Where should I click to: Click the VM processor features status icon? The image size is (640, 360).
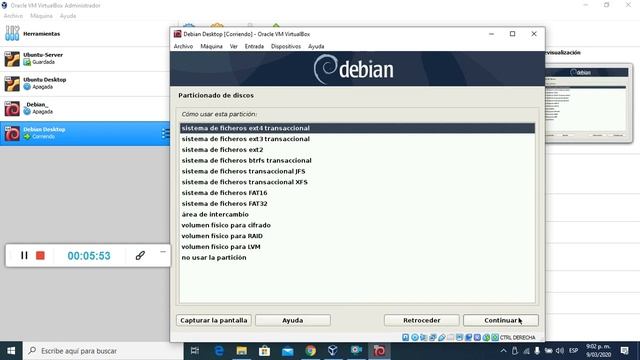coord(477,338)
